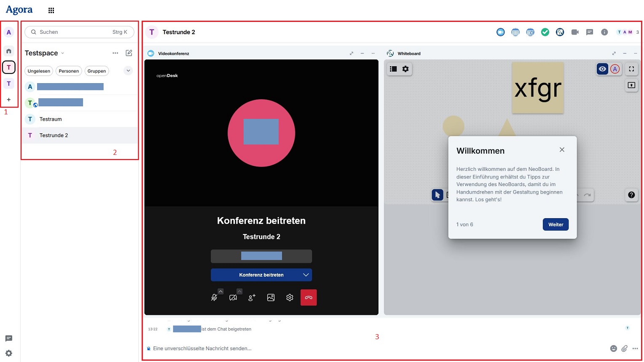
Task: Open the app launcher grid next to Agora
Action: [x=51, y=11]
